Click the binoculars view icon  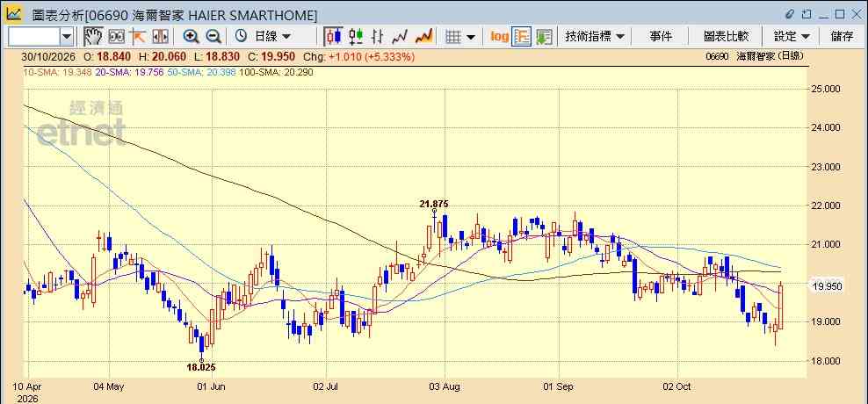(116, 37)
